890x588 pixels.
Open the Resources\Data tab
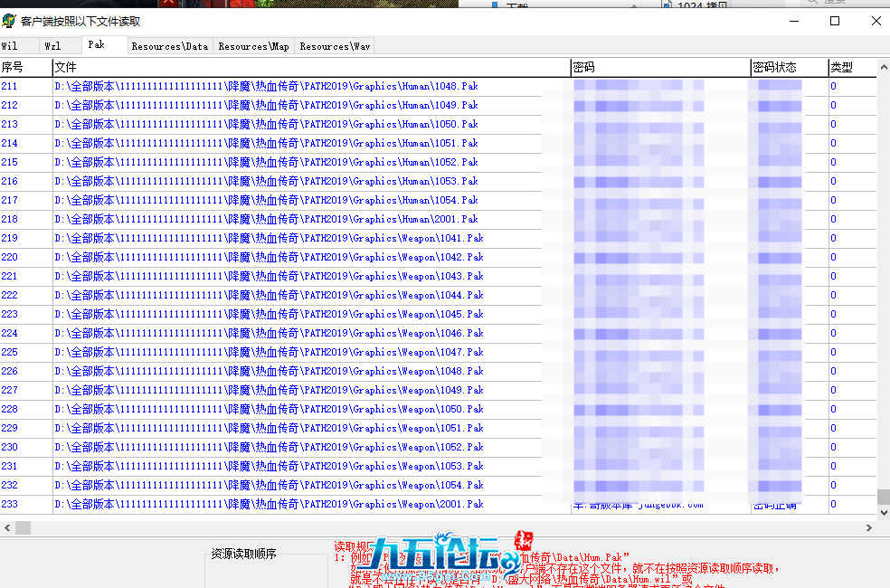click(x=170, y=46)
